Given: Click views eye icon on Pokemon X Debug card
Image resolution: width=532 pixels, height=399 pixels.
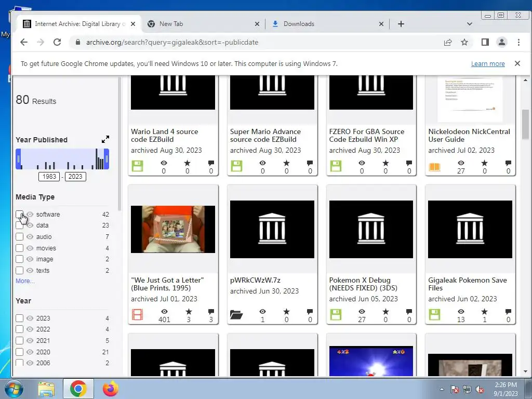Looking at the screenshot, I should [x=362, y=312].
